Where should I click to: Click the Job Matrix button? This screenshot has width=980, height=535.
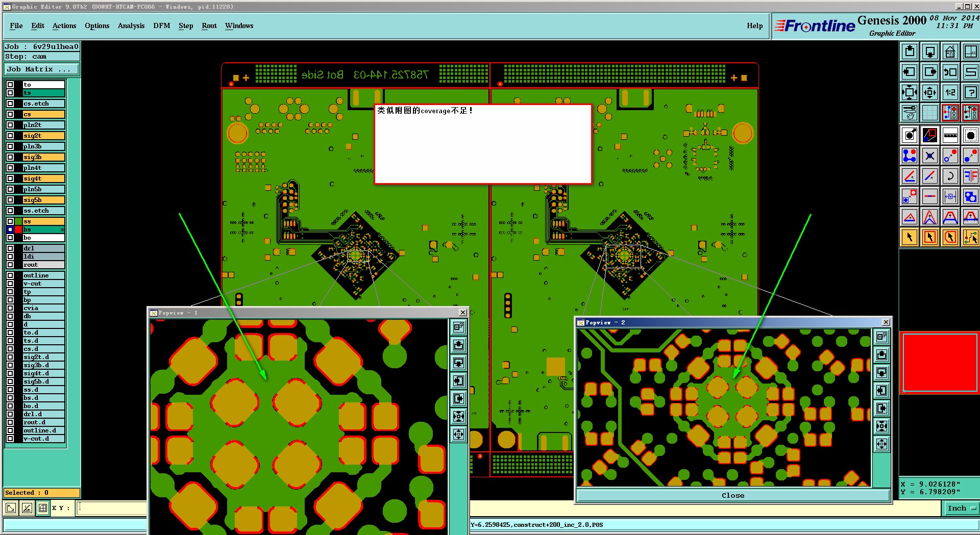42,69
